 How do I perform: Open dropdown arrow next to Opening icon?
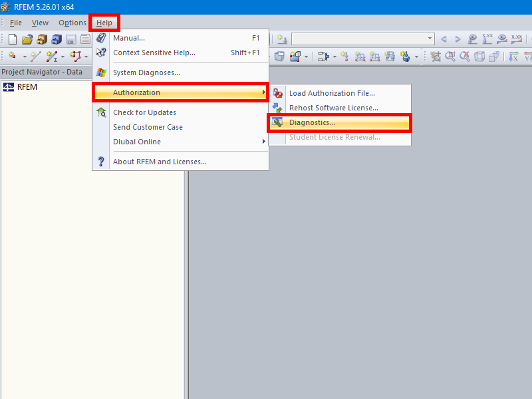(307, 57)
